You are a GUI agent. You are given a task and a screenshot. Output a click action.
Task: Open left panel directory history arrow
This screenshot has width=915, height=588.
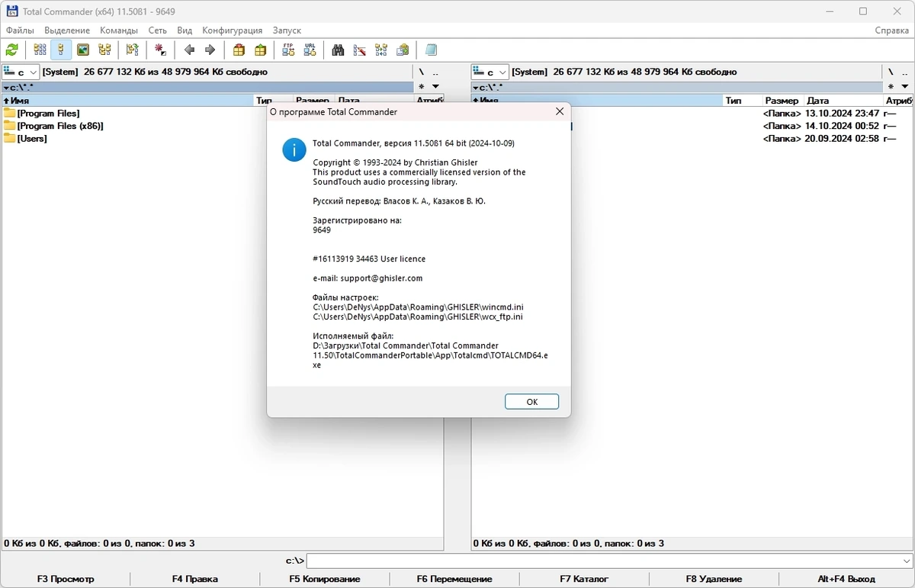[x=435, y=87]
